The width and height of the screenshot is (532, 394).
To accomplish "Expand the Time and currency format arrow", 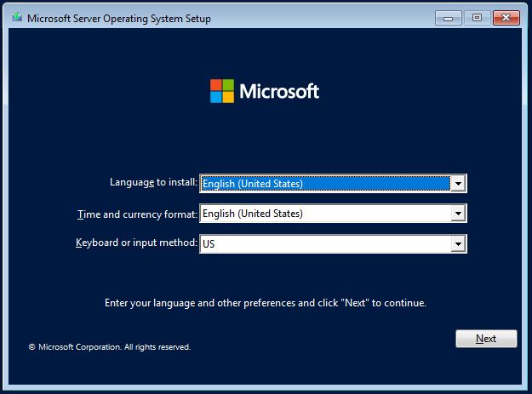I will pyautogui.click(x=458, y=214).
